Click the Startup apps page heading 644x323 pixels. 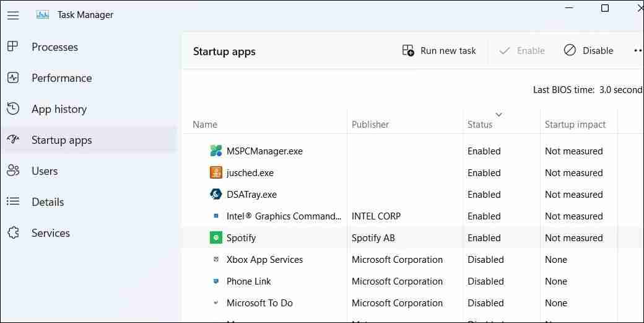point(224,52)
